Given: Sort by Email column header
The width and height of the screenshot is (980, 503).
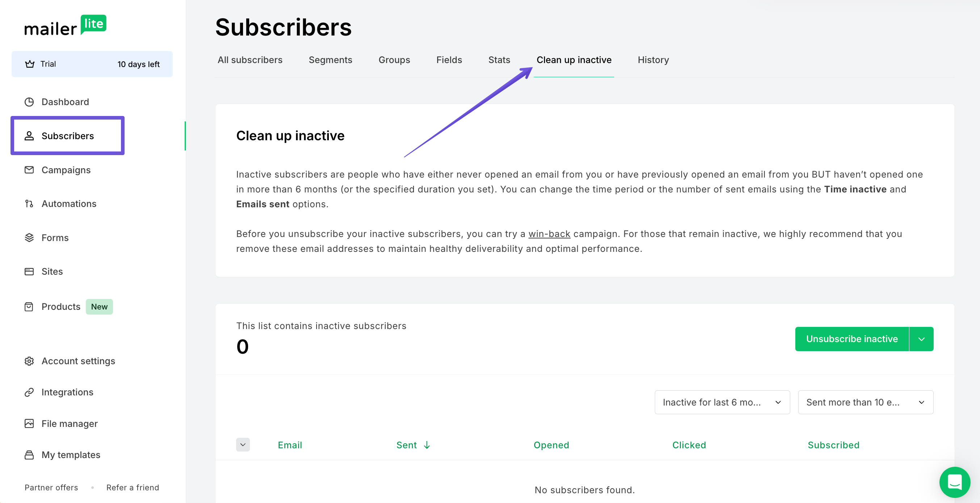Looking at the screenshot, I should pyautogui.click(x=290, y=445).
